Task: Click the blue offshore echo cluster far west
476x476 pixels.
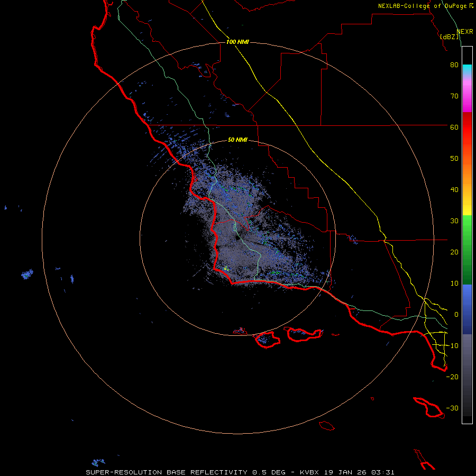Action: [x=27, y=274]
